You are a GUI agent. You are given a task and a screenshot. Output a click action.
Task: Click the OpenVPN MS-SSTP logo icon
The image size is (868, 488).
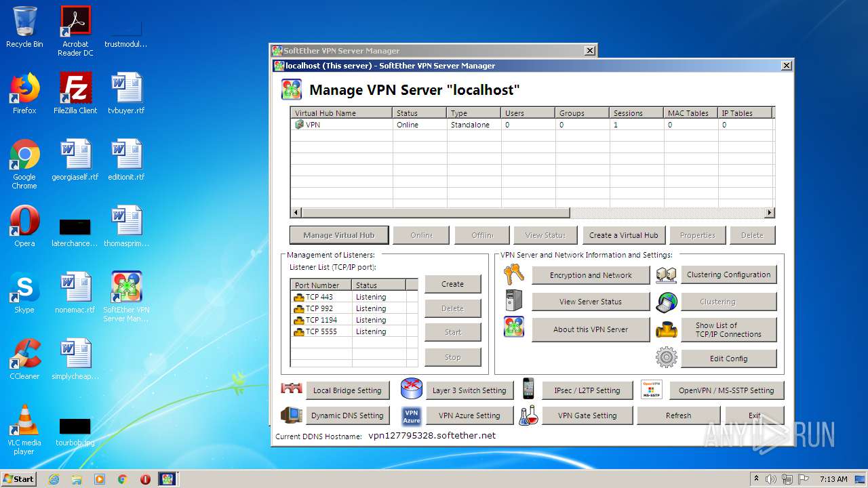click(651, 390)
